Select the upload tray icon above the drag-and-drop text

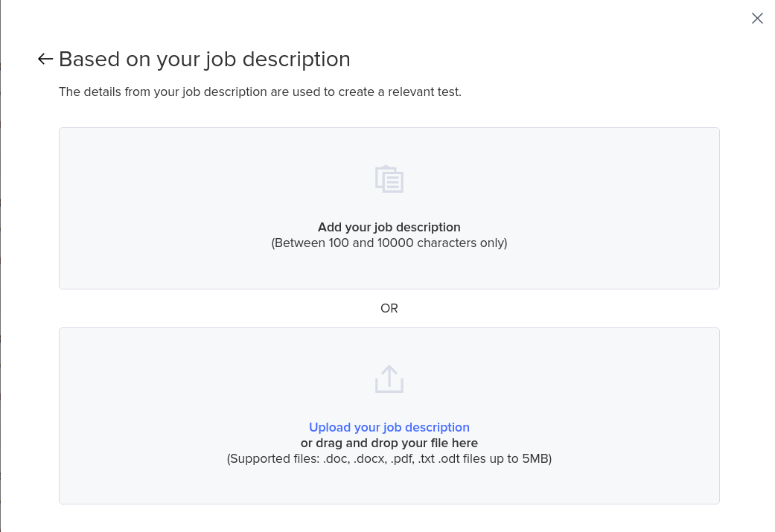389,379
